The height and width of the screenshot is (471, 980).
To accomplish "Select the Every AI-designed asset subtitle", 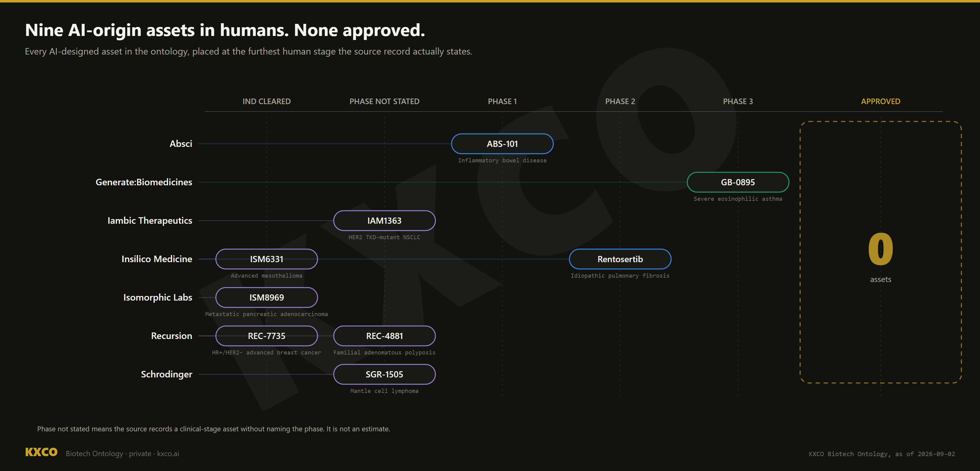I will 248,51.
